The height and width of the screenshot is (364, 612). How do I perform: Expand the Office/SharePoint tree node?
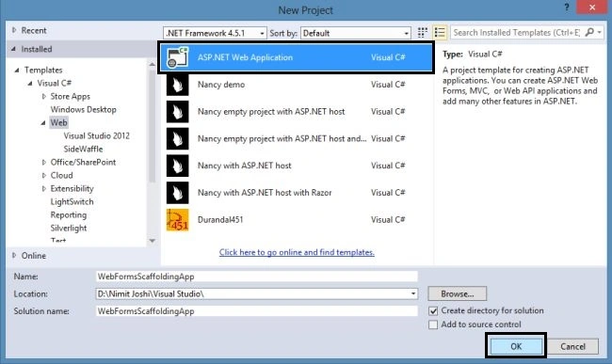tap(43, 162)
